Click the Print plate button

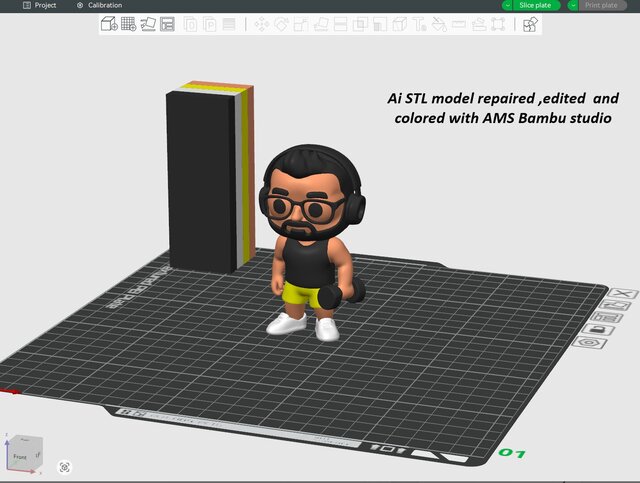601,5
